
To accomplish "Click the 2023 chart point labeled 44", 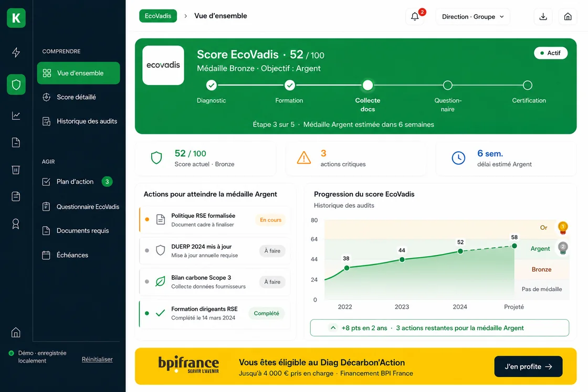I will [x=402, y=259].
